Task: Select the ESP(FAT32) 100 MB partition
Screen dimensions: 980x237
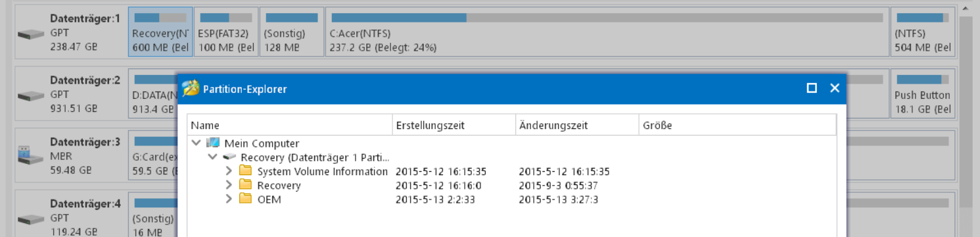Action: [x=225, y=32]
